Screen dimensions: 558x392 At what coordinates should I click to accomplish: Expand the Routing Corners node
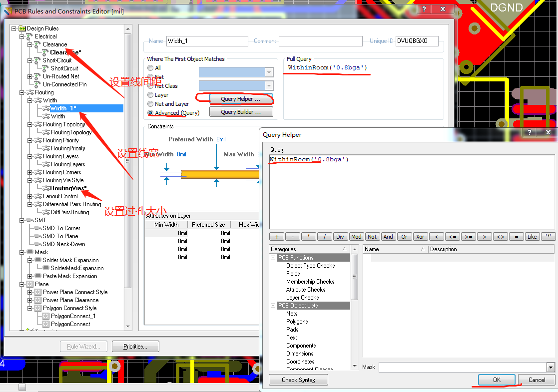coord(30,172)
